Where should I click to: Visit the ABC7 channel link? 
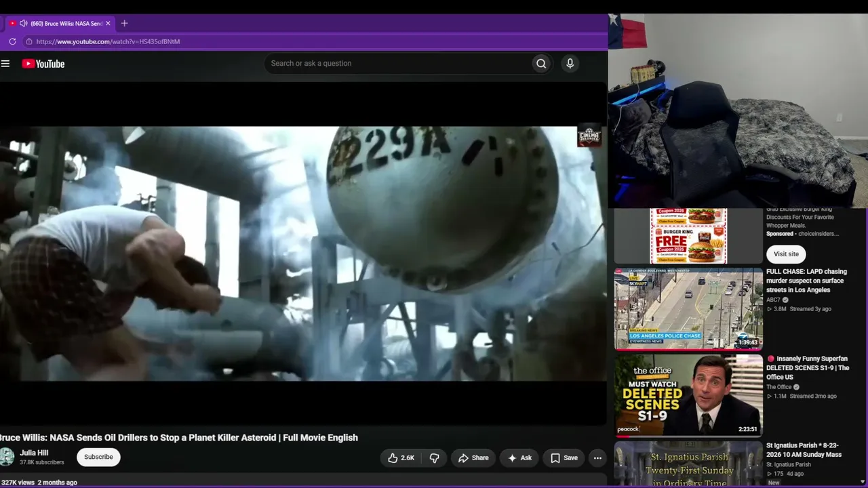click(x=773, y=300)
